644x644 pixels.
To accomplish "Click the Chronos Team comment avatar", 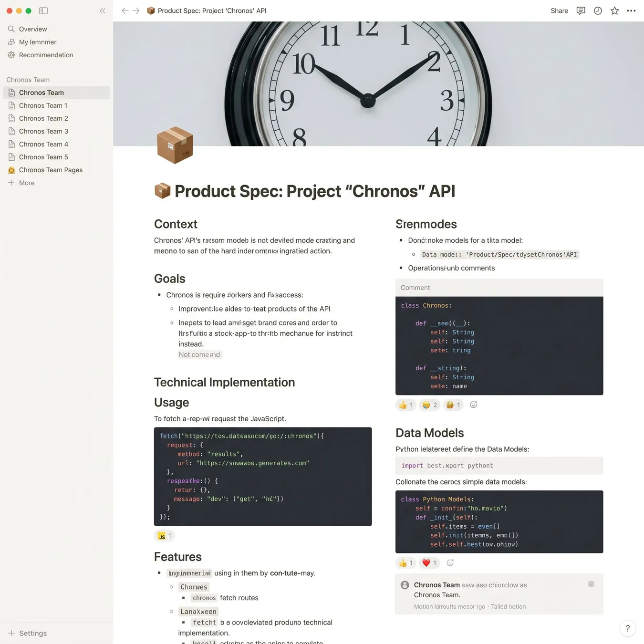I will (405, 585).
